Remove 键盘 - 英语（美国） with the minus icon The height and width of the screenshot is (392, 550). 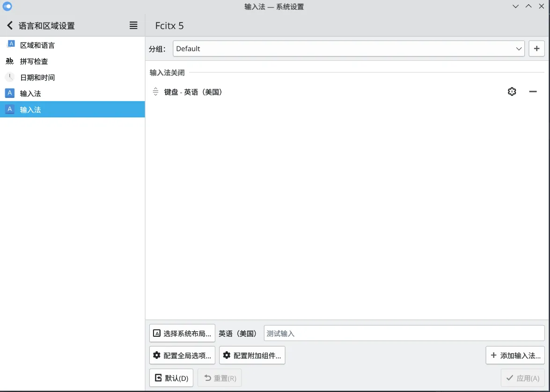coord(533,92)
